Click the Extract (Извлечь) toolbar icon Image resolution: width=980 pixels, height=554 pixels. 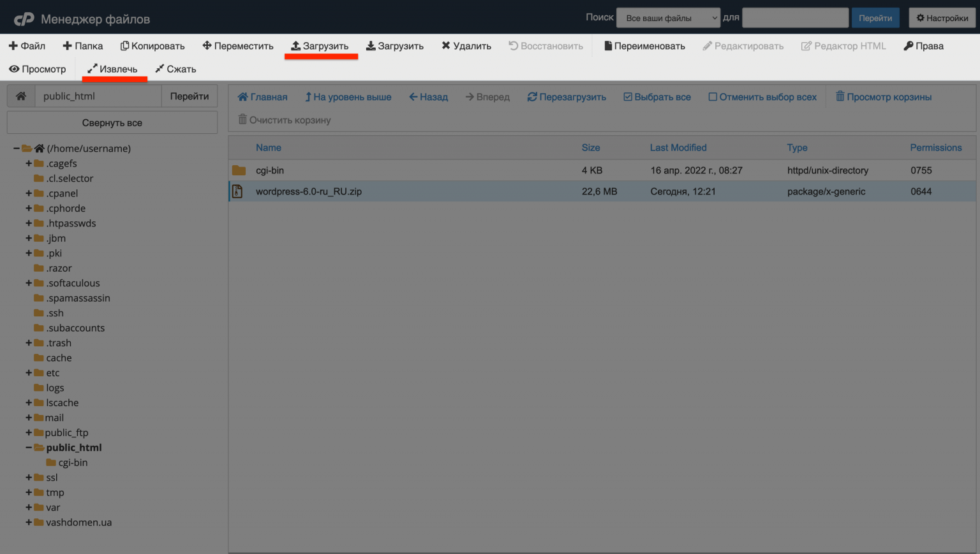click(93, 69)
